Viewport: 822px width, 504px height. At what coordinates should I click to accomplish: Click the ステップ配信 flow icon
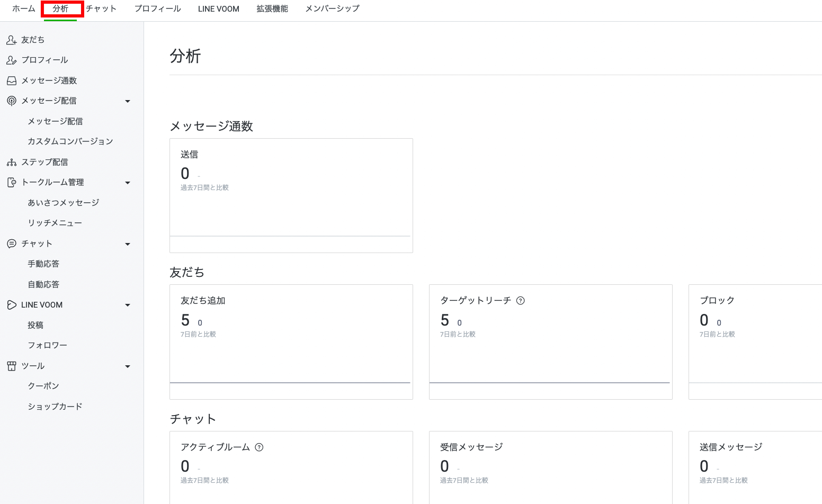click(11, 162)
